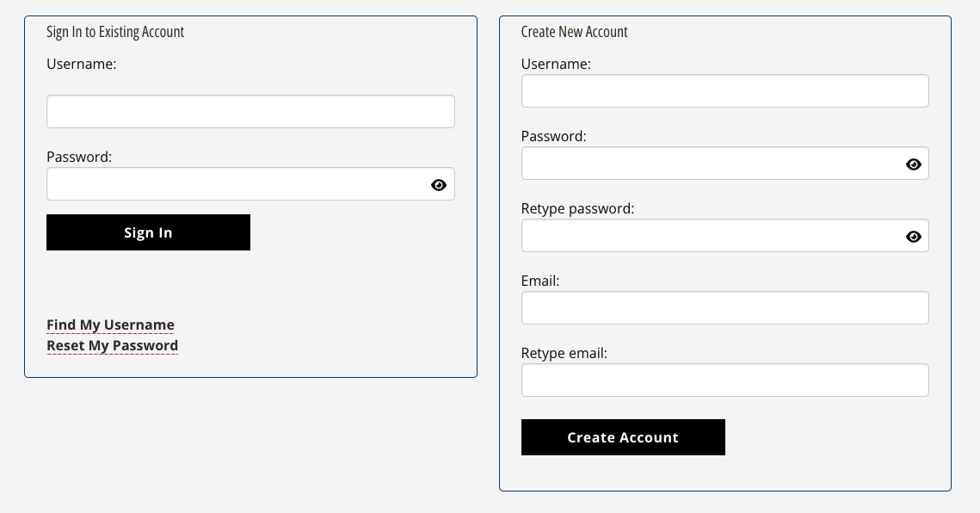
Task: Click the black Sign In button
Action: tap(148, 232)
